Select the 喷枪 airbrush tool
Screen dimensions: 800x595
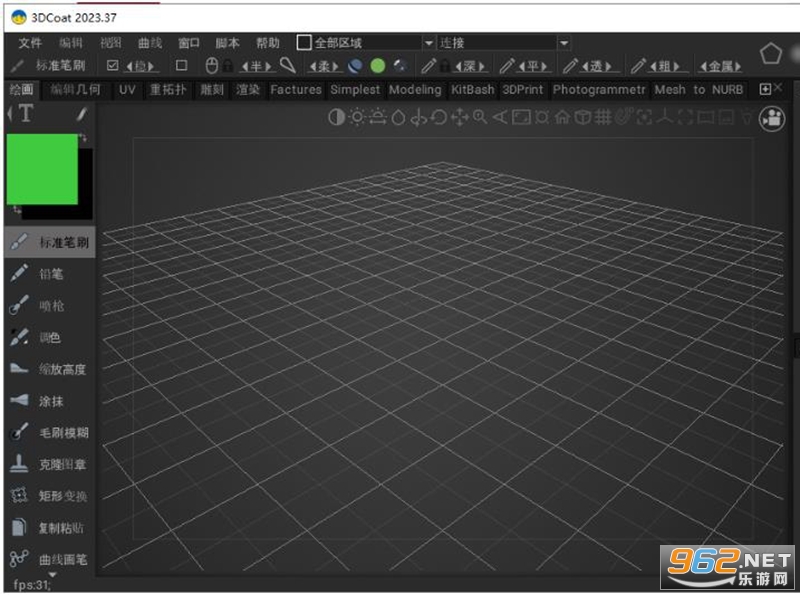pyautogui.click(x=49, y=306)
